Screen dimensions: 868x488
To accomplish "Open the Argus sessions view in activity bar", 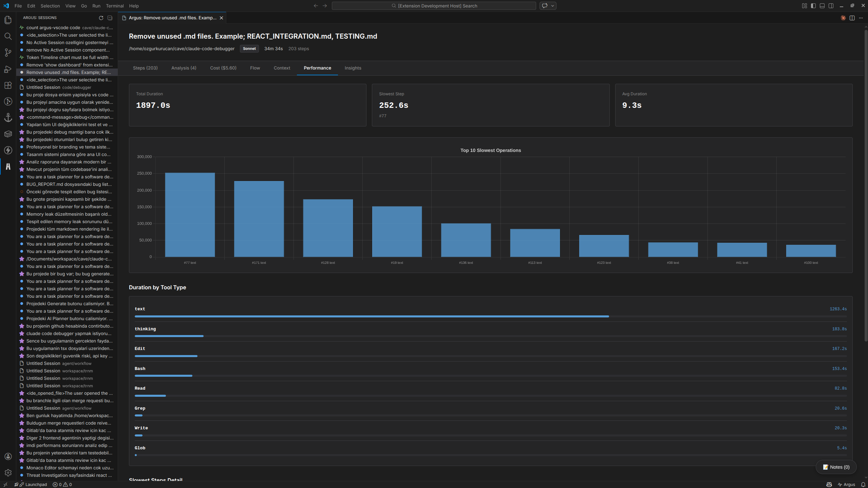I will pos(8,167).
